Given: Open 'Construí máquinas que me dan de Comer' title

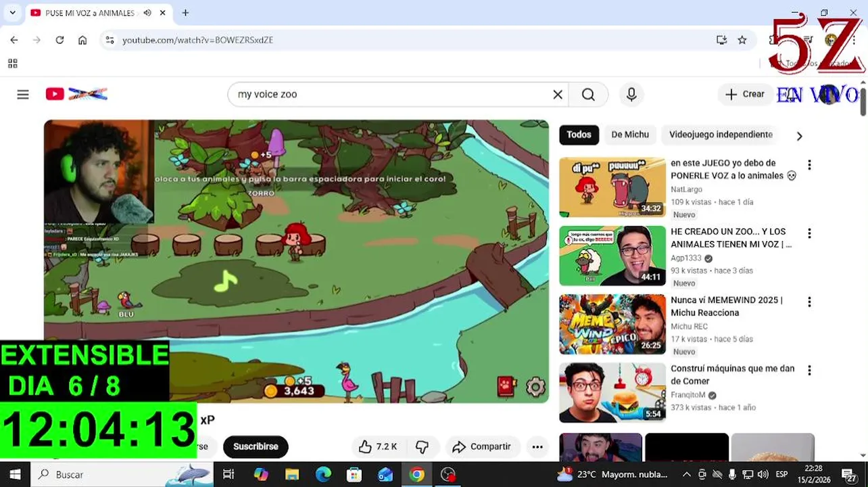Looking at the screenshot, I should (732, 375).
